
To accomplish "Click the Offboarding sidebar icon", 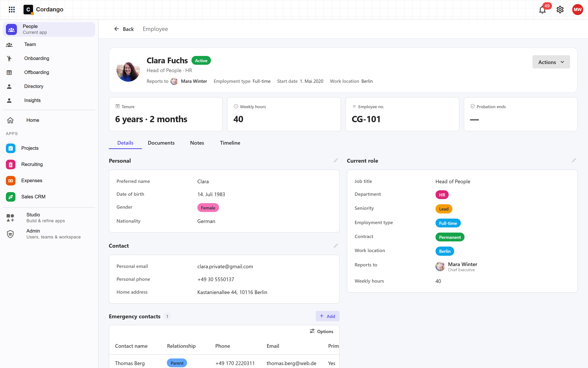I will (9, 72).
